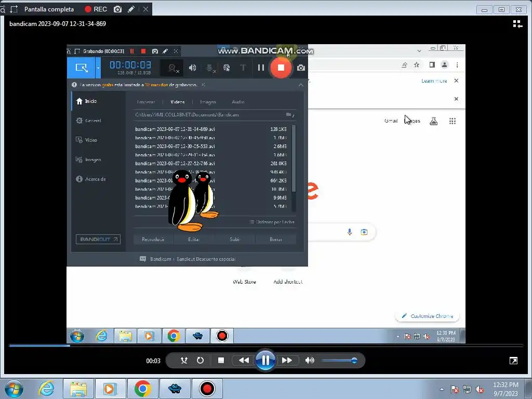Switch to Empezar tab in recorded Bandicam
This screenshot has width=532, height=399.
[x=146, y=102]
